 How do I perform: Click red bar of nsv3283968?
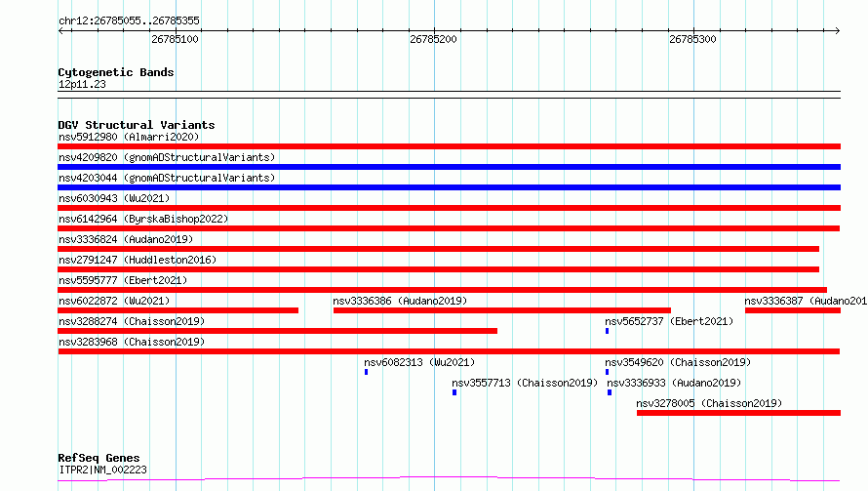tap(449, 351)
